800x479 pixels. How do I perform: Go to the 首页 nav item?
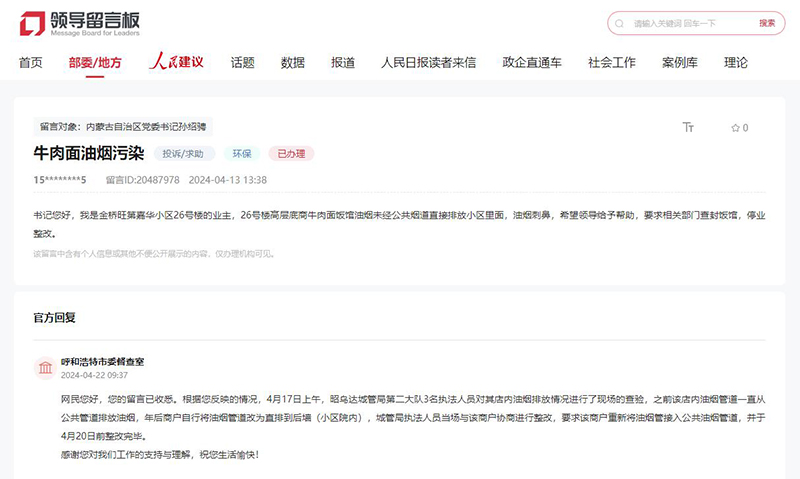point(31,62)
